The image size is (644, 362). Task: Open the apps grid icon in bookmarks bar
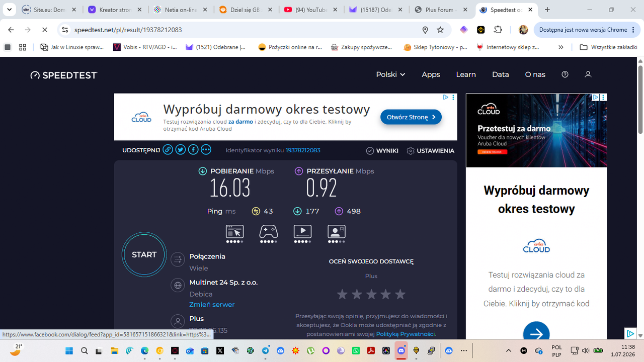point(22,47)
